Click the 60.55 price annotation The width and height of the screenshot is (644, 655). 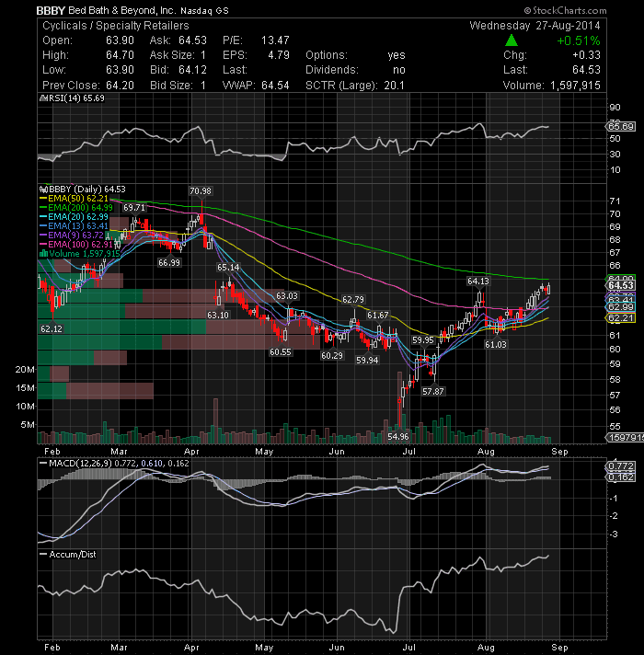click(280, 352)
